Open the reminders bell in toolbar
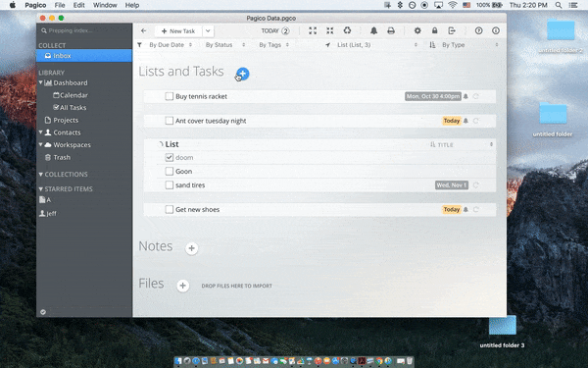588x368 pixels. (374, 30)
